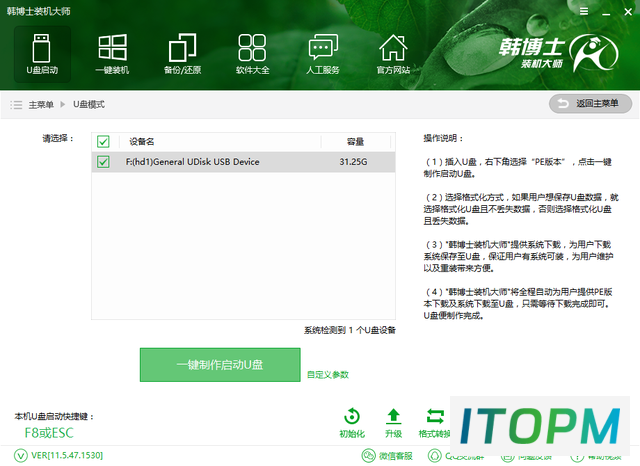Viewport: 640px width, 466px height.
Task: Open the 官方网站 official website
Action: click(x=393, y=54)
